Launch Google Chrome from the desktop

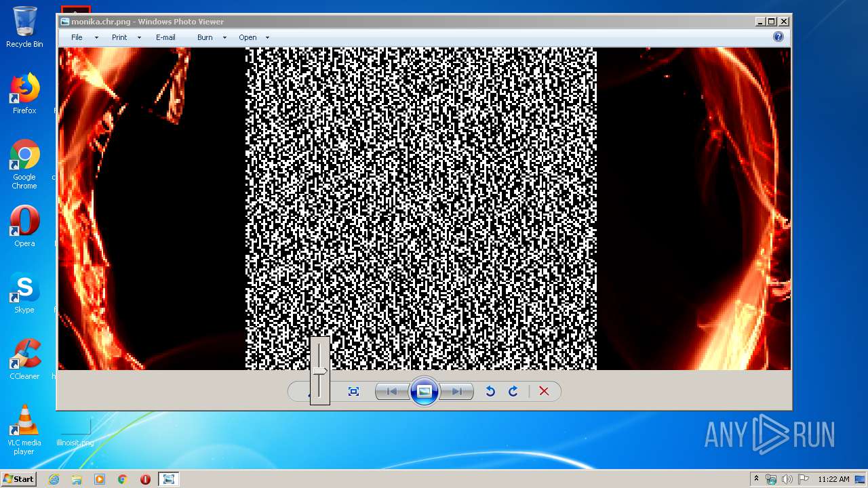[24, 164]
